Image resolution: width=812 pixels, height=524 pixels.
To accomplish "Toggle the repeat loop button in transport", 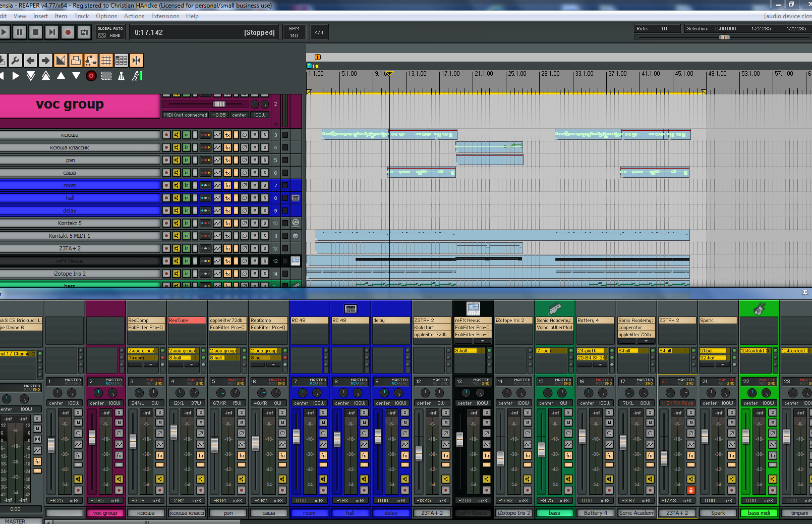I will coord(84,32).
